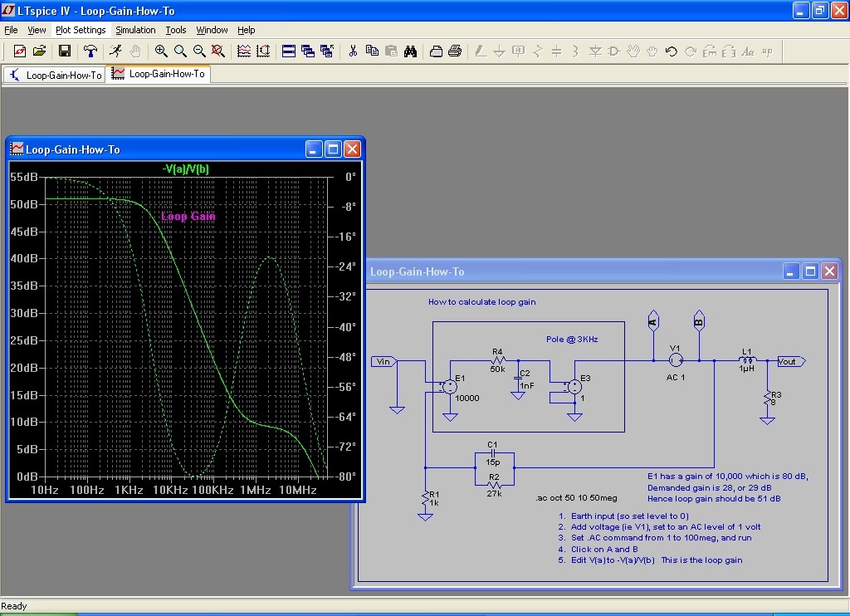Create a new schematic
Image resolution: width=850 pixels, height=616 pixels.
pos(20,51)
